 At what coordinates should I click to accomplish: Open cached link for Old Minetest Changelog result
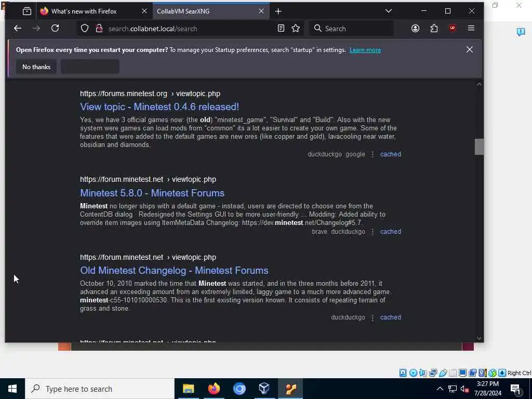pos(391,317)
